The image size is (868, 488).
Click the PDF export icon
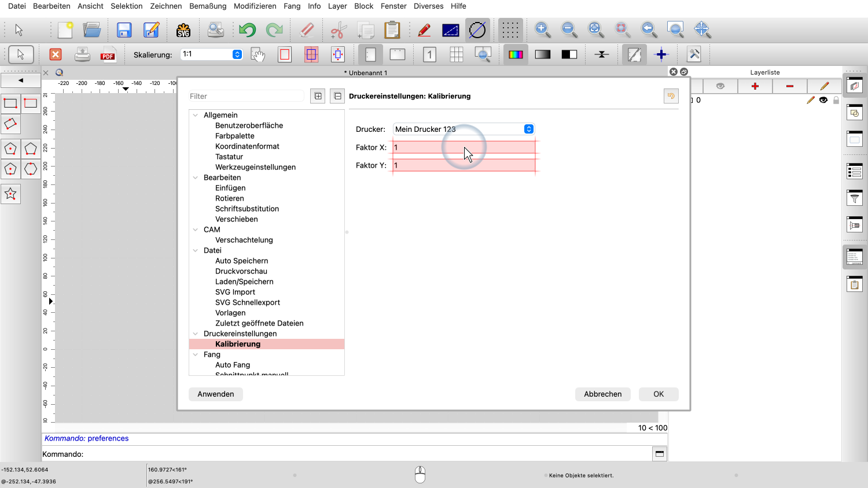[108, 54]
